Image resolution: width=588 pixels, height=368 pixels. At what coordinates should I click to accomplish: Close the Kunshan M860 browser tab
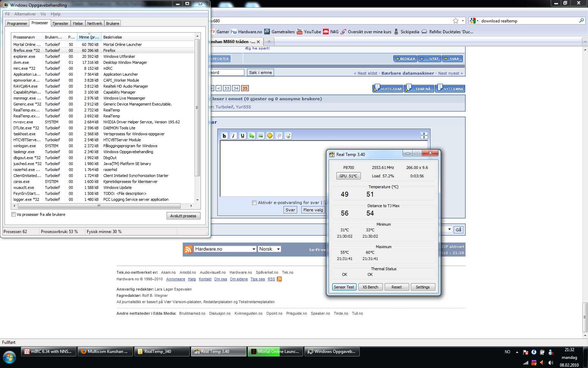point(258,42)
